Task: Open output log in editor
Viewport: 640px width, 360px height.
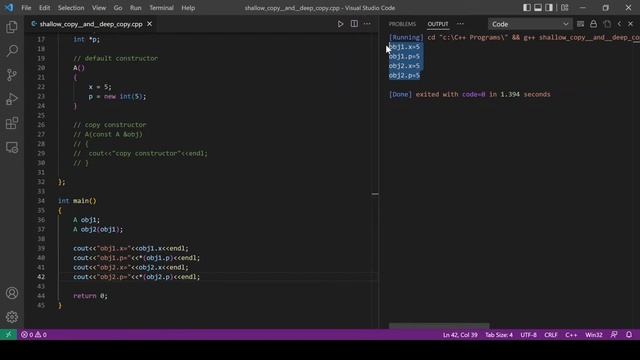Action: pyautogui.click(x=607, y=24)
